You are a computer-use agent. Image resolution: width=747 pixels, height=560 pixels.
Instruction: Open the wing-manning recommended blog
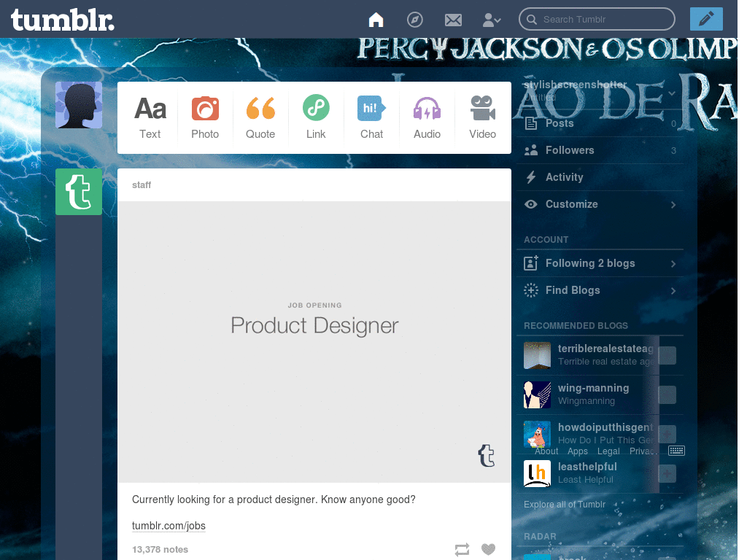[594, 388]
